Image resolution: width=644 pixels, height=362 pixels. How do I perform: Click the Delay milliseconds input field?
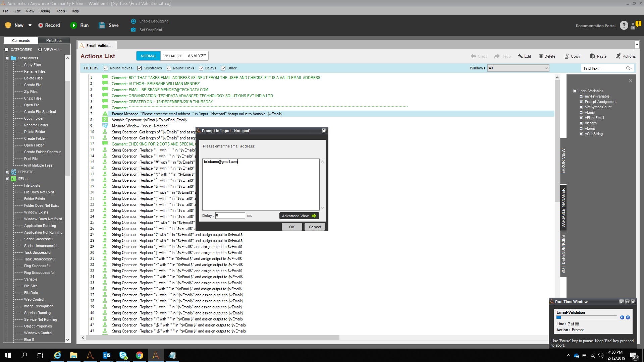(x=230, y=216)
